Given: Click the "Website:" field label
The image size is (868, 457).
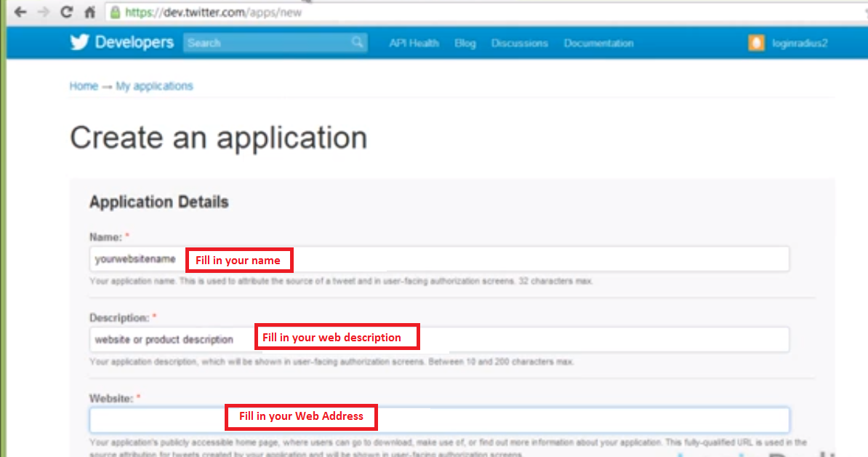Looking at the screenshot, I should click(x=111, y=398).
